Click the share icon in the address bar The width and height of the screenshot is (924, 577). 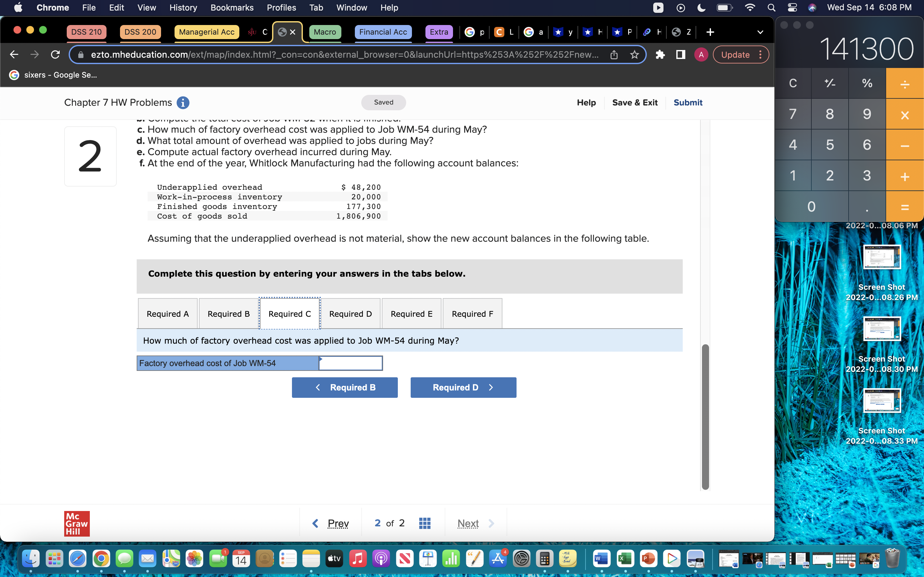pos(613,54)
